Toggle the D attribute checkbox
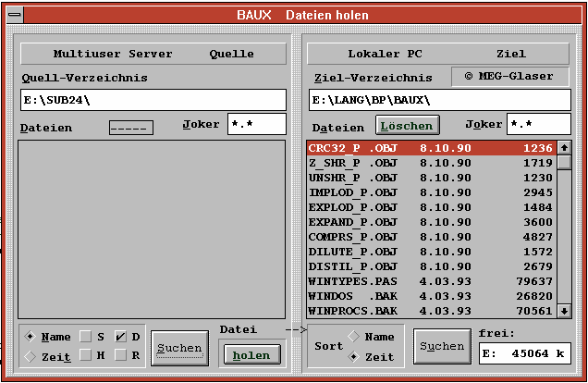This screenshot has width=588, height=383. (120, 337)
